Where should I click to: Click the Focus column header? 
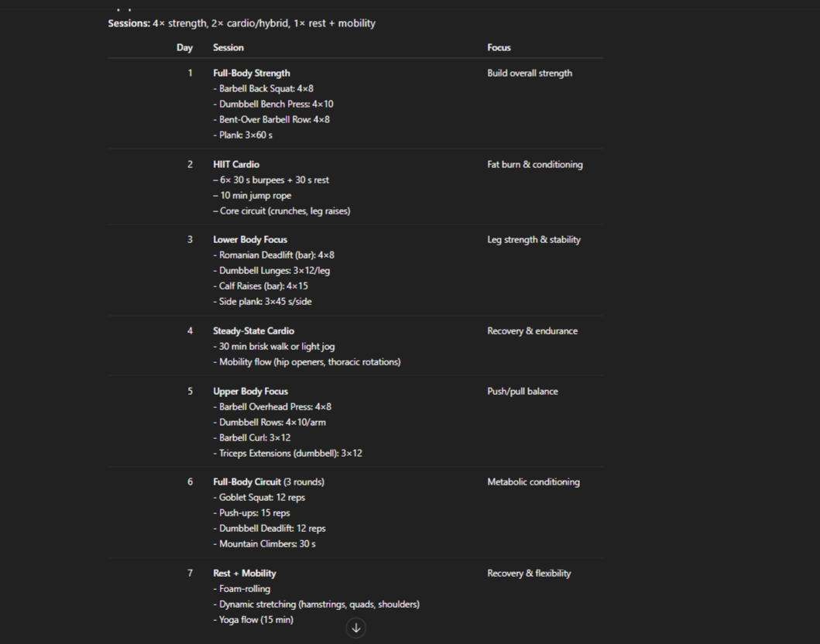499,47
